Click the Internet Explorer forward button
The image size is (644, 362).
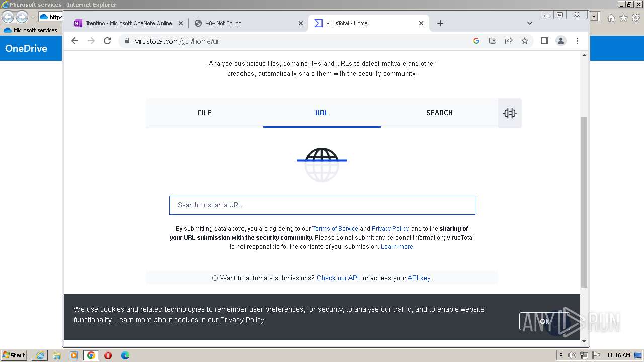pyautogui.click(x=22, y=17)
